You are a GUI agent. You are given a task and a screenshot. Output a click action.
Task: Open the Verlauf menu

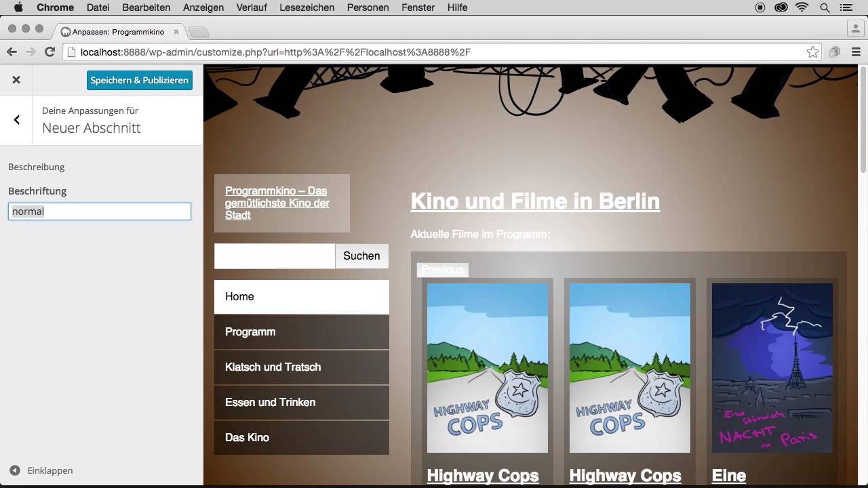(x=252, y=7)
